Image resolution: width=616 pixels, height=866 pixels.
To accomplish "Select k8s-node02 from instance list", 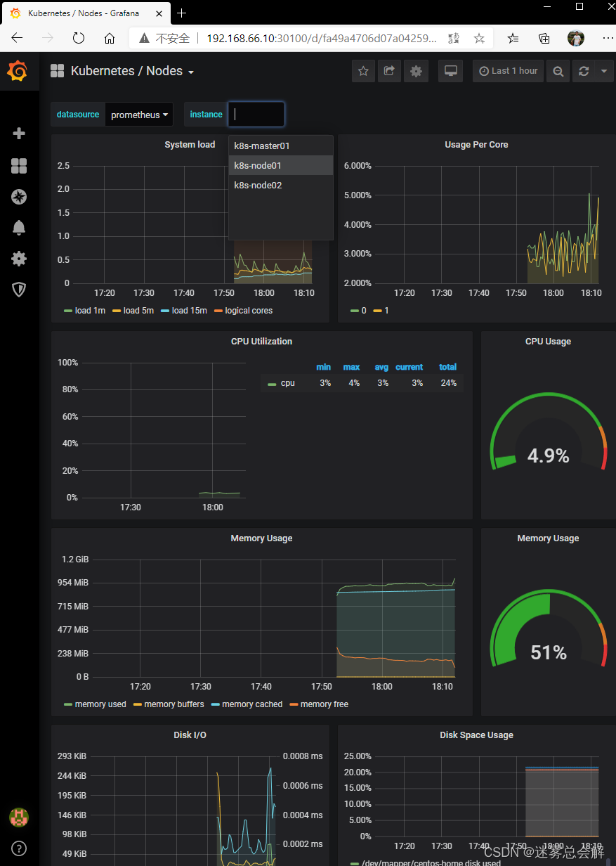I will point(280,186).
